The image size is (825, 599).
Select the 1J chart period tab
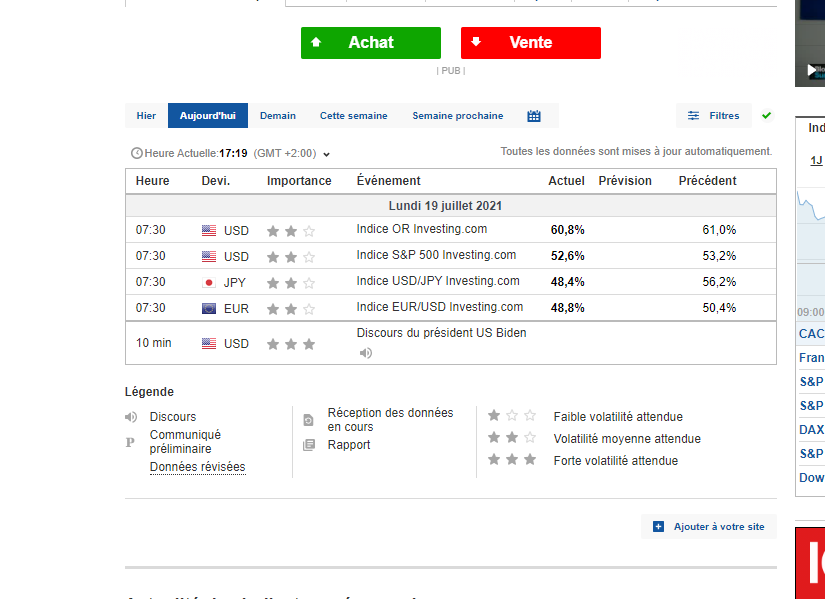click(x=816, y=160)
